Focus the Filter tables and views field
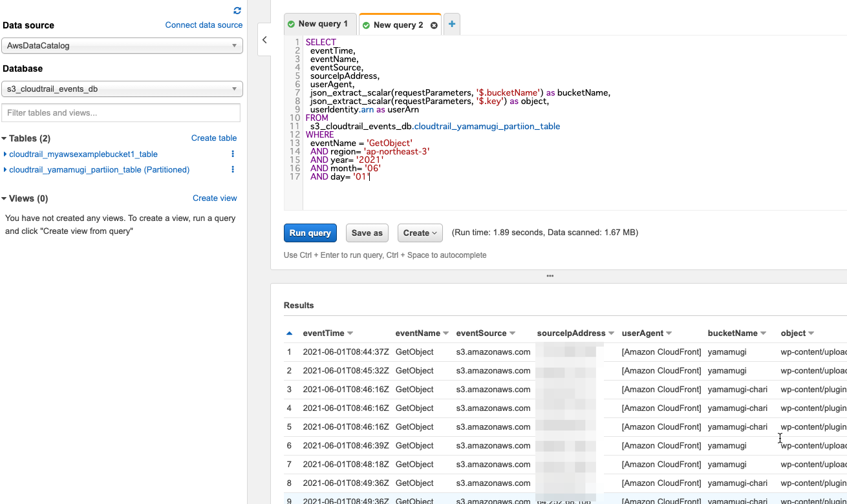 (x=121, y=112)
